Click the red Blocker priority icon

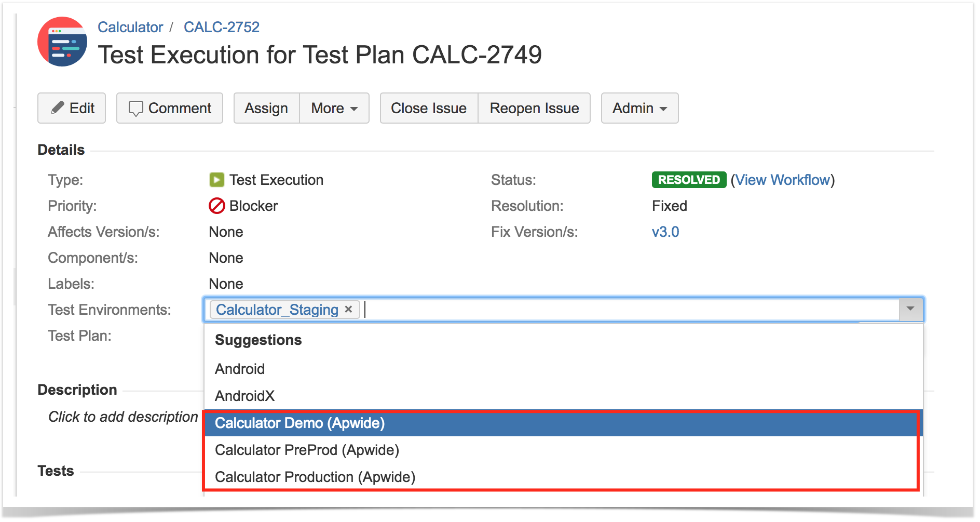coord(216,206)
